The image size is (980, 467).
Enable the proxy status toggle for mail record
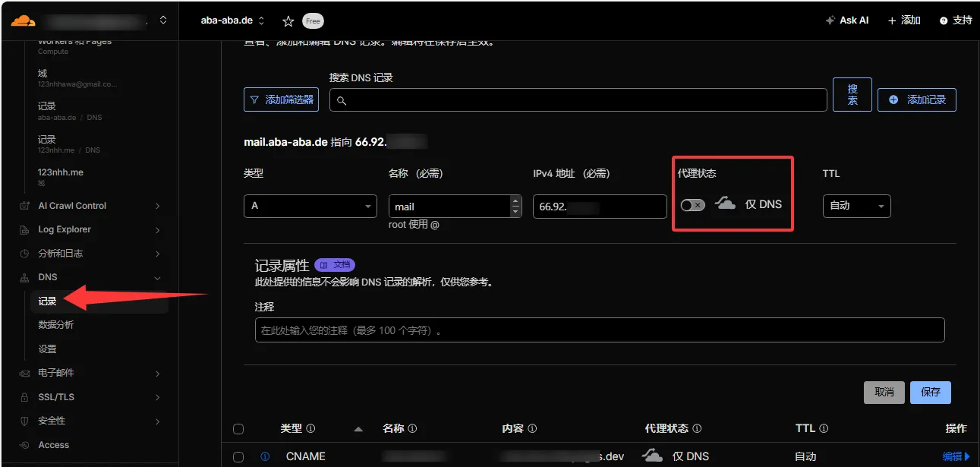[x=692, y=205]
